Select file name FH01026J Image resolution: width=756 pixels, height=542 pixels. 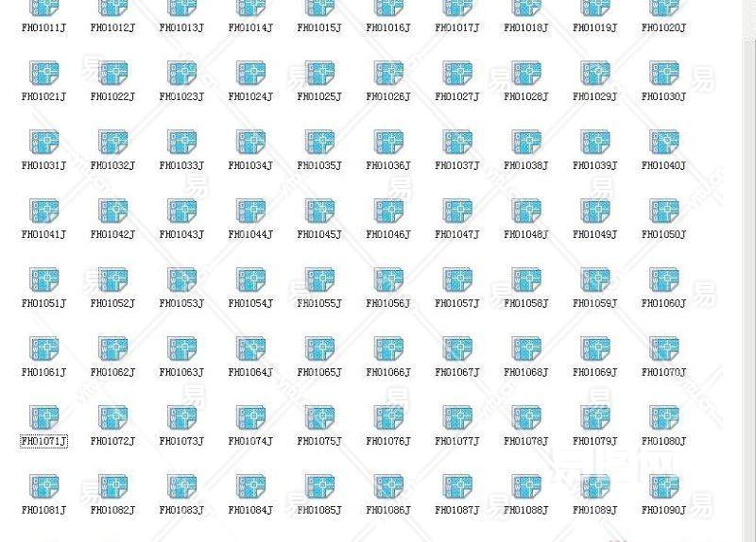tap(388, 97)
